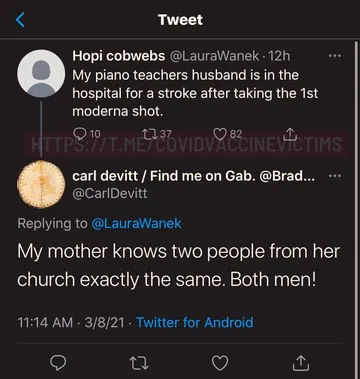Retweet Carl Devitt's reply from the bottom bar
The width and height of the screenshot is (360, 379).
[x=139, y=363]
